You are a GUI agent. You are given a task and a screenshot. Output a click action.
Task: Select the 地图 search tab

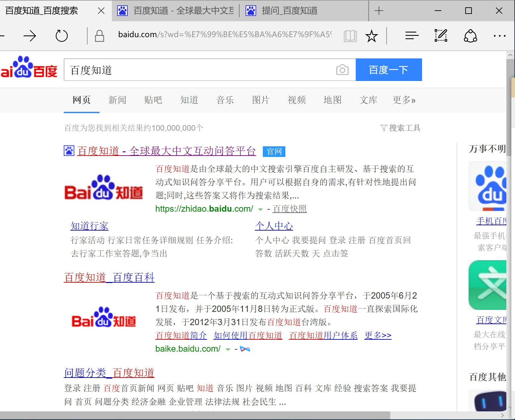(332, 100)
